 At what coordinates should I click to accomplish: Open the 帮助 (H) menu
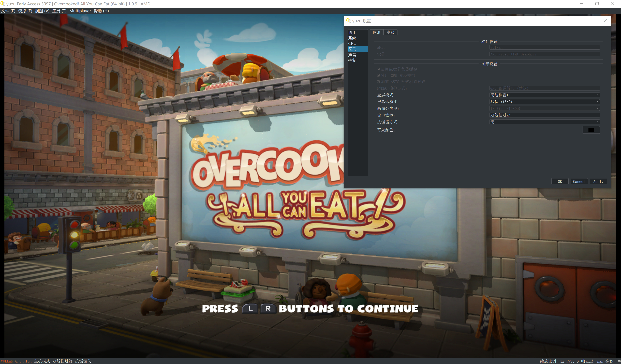pyautogui.click(x=101, y=11)
